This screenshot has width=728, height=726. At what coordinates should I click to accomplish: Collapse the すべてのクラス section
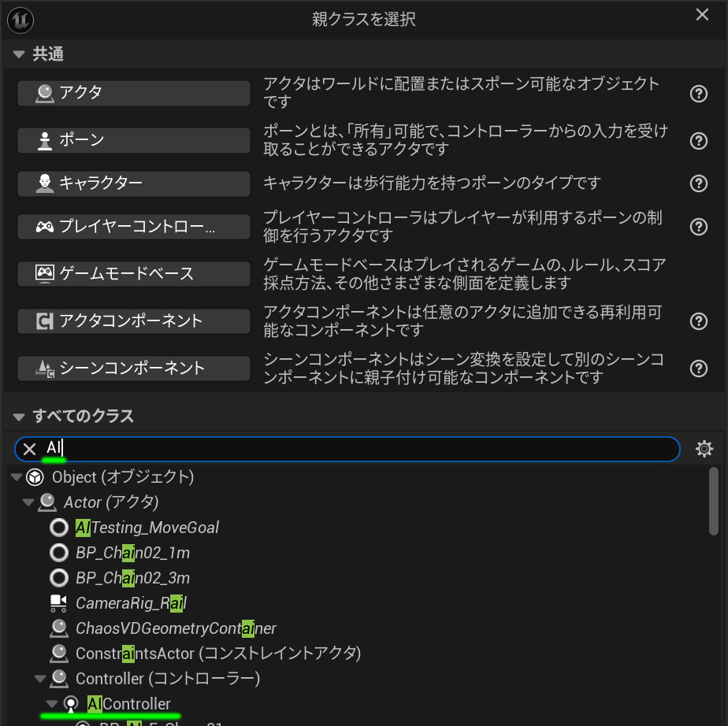(x=20, y=417)
